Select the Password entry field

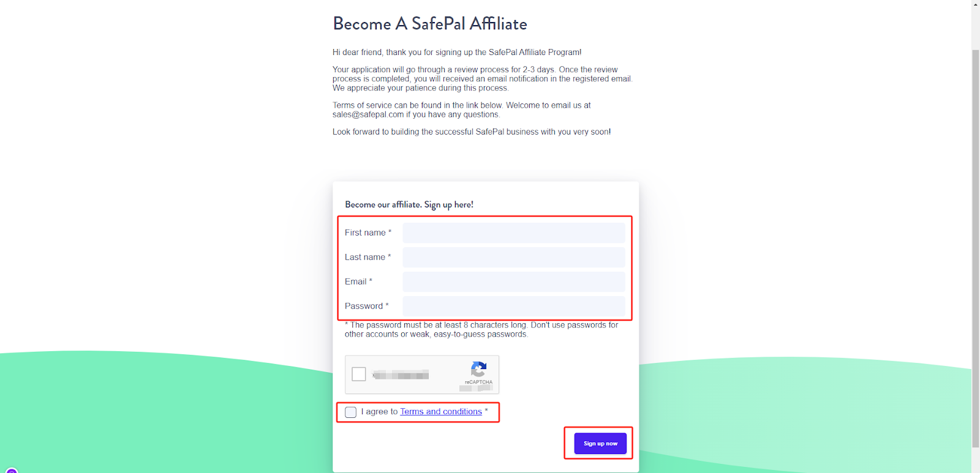click(513, 306)
